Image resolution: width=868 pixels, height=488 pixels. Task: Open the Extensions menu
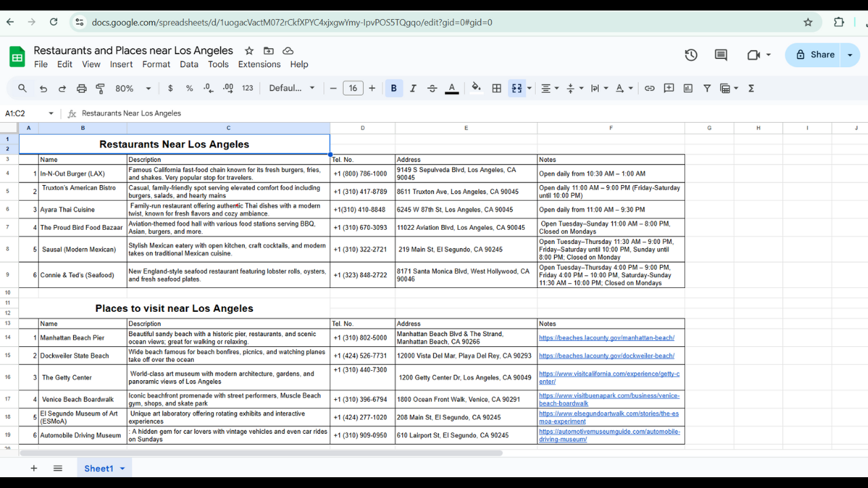(259, 64)
